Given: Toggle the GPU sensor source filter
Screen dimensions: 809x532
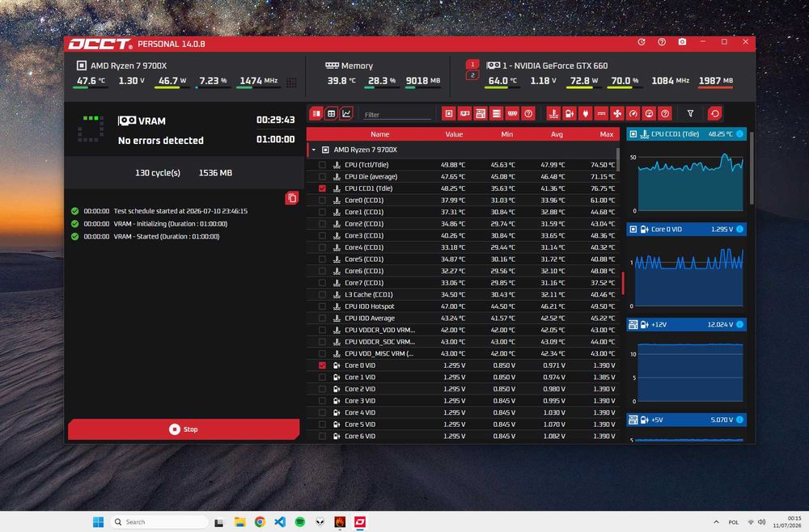Looking at the screenshot, I should pyautogui.click(x=465, y=113).
